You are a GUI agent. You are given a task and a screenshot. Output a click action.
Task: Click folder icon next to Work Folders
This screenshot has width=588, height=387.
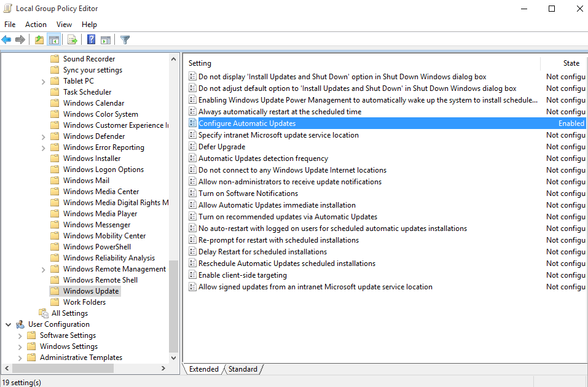[55, 302]
